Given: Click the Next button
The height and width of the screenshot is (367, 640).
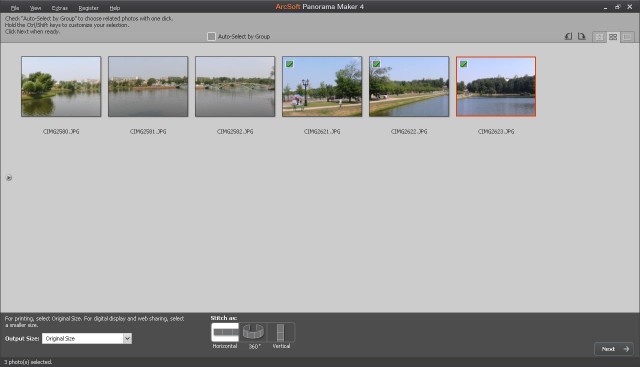Looking at the screenshot, I should point(614,349).
